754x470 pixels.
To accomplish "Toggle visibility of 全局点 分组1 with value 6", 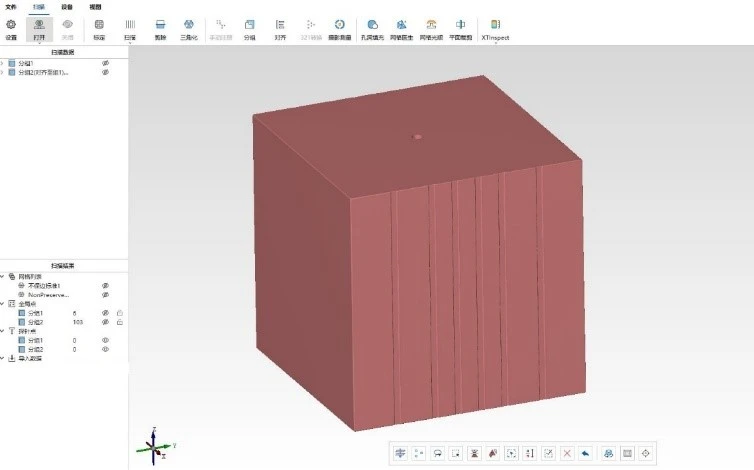I will click(x=105, y=313).
